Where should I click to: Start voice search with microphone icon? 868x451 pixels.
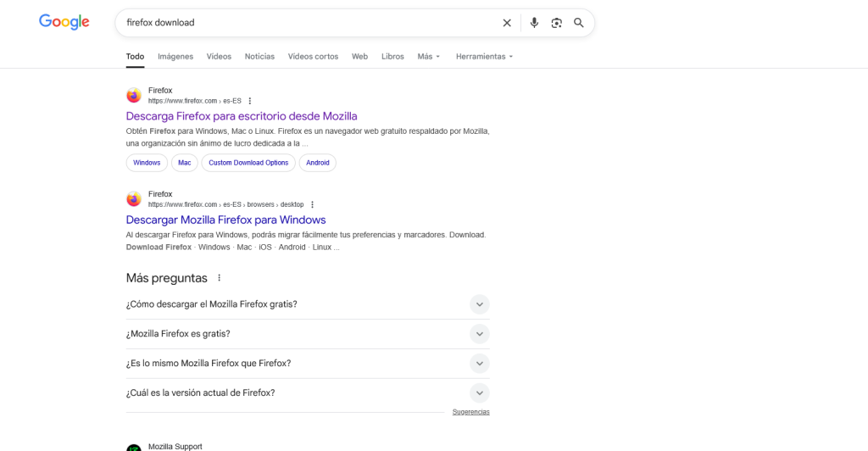pos(534,23)
